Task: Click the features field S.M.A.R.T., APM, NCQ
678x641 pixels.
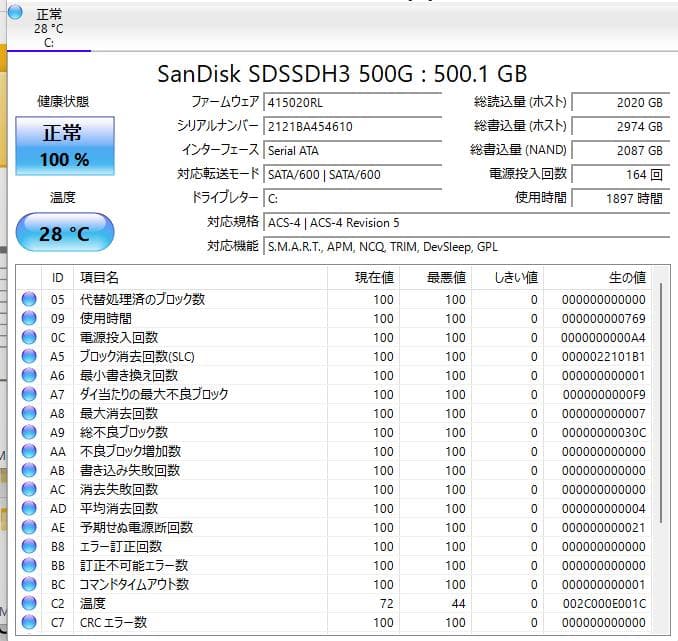Action: [467, 247]
